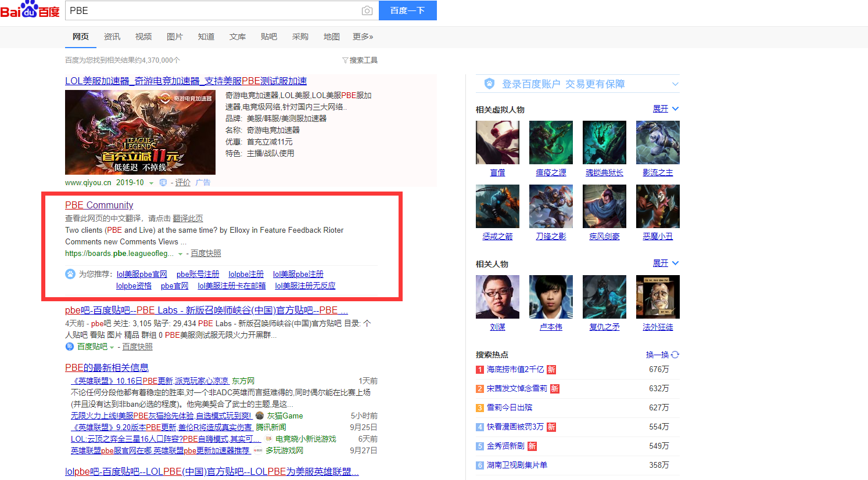Open hot search 海底捞市值2千亿
The image size is (868, 480).
tap(515, 369)
